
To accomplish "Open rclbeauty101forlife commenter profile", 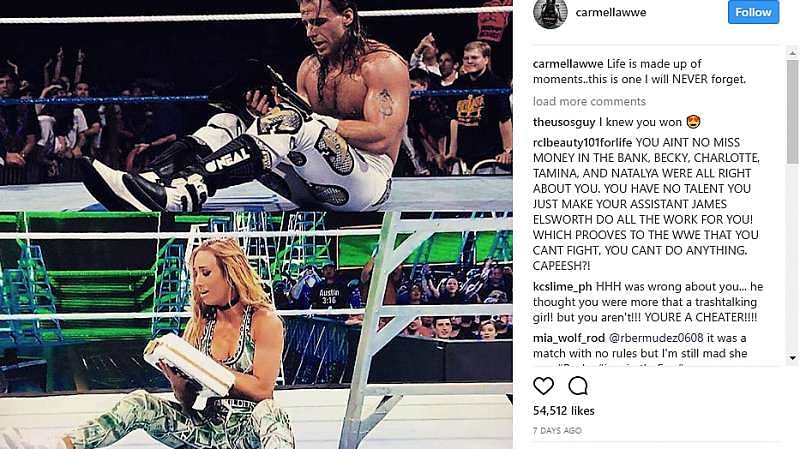I will (582, 142).
